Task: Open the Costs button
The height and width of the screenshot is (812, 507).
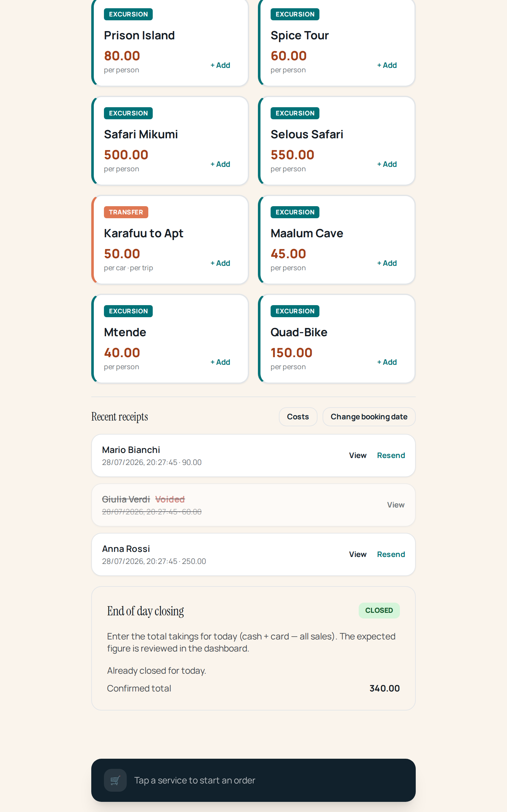Action: pyautogui.click(x=298, y=417)
